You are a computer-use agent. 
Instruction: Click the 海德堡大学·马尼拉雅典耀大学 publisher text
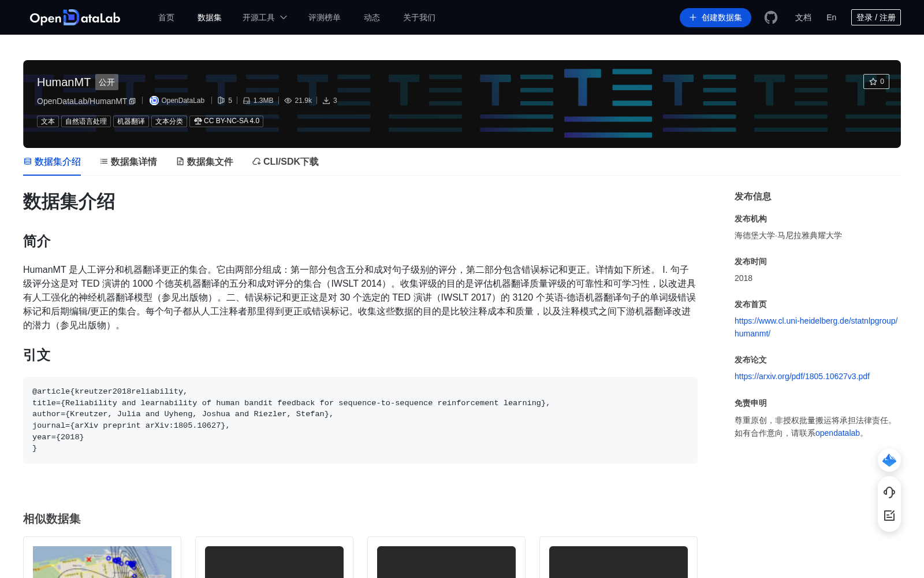(788, 235)
